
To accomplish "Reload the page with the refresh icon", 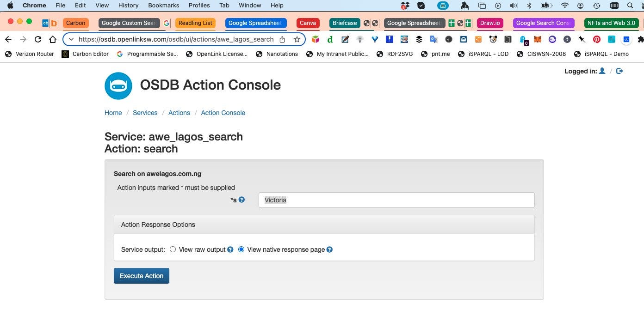I will pos(38,39).
